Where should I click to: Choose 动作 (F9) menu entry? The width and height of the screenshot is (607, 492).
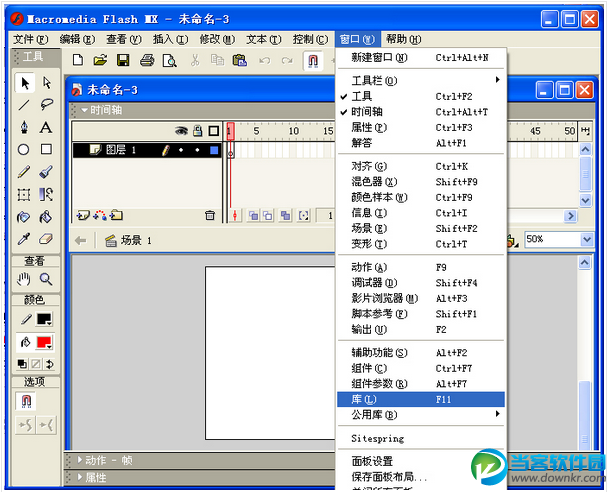click(420, 267)
